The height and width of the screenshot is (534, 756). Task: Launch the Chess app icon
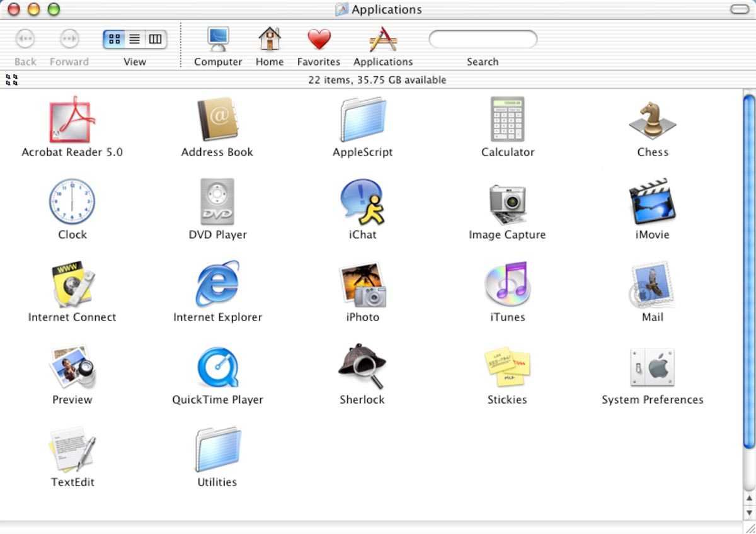(x=652, y=120)
